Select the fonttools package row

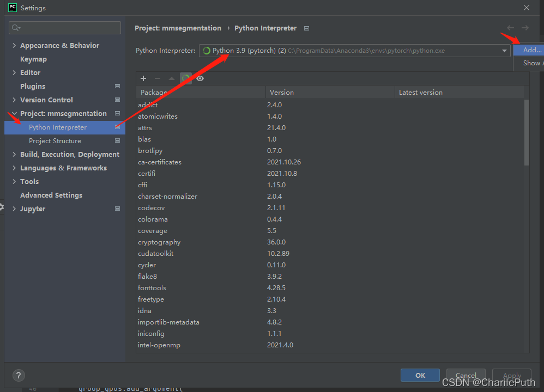coord(330,287)
